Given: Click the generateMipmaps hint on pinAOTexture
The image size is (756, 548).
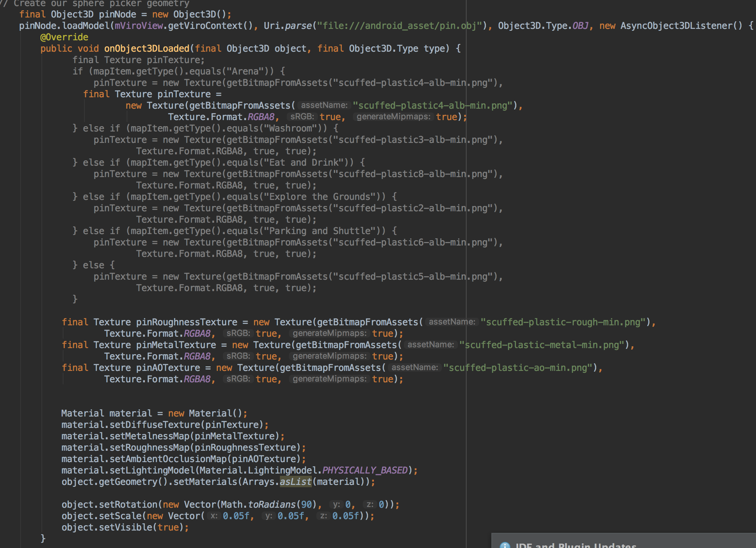Looking at the screenshot, I should pyautogui.click(x=329, y=379).
